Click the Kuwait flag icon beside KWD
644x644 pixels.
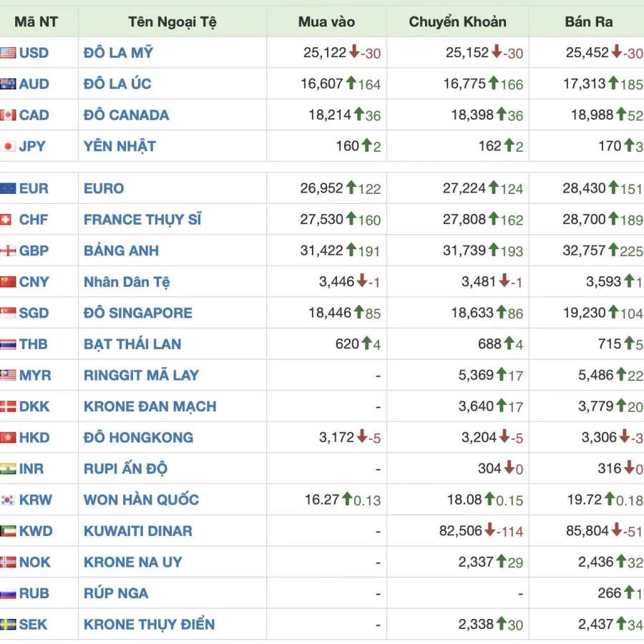(8, 531)
